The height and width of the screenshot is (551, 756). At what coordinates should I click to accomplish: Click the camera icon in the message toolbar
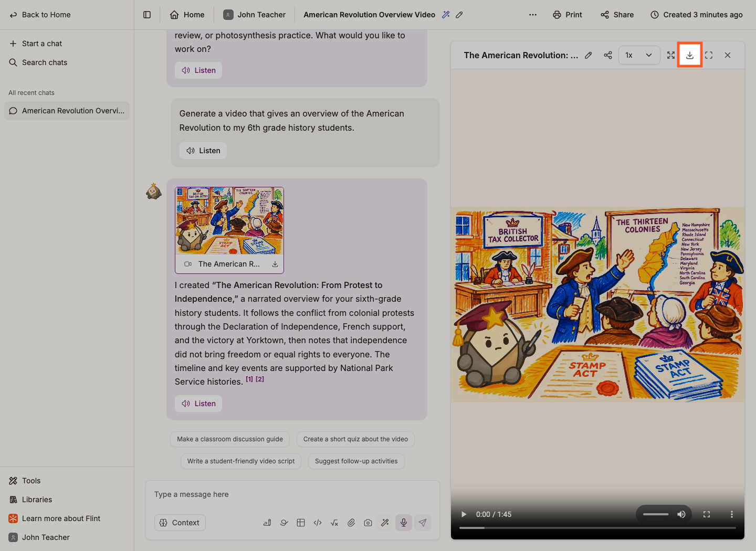(x=368, y=523)
